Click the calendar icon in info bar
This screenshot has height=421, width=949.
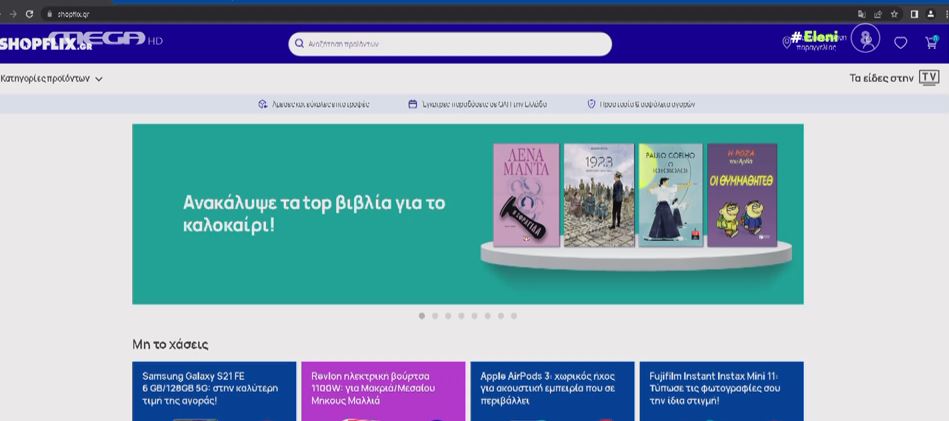(413, 104)
